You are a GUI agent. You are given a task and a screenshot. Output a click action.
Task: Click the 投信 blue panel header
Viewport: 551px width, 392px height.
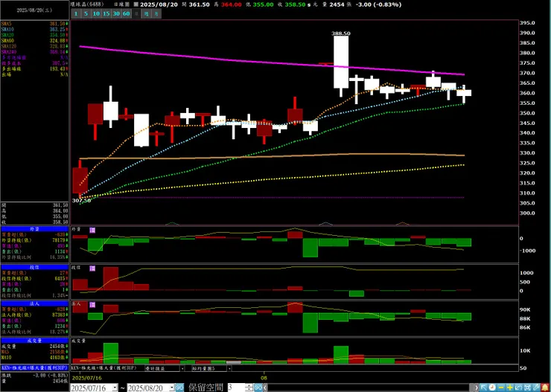click(x=34, y=267)
